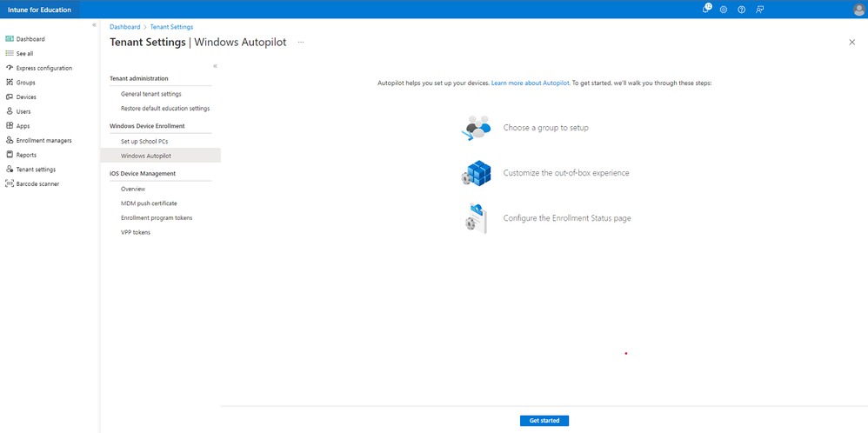Viewport: 868px width, 433px height.
Task: Click the Enrollment managers icon
Action: [10, 140]
